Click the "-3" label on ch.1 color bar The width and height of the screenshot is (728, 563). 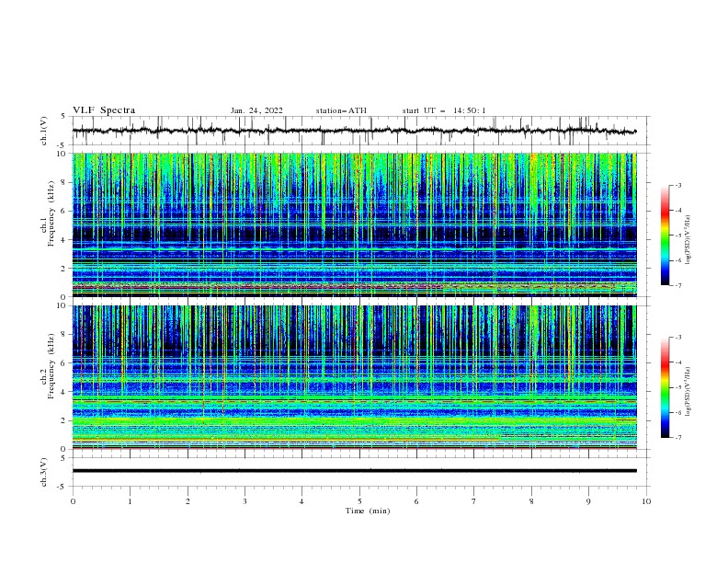click(x=678, y=185)
